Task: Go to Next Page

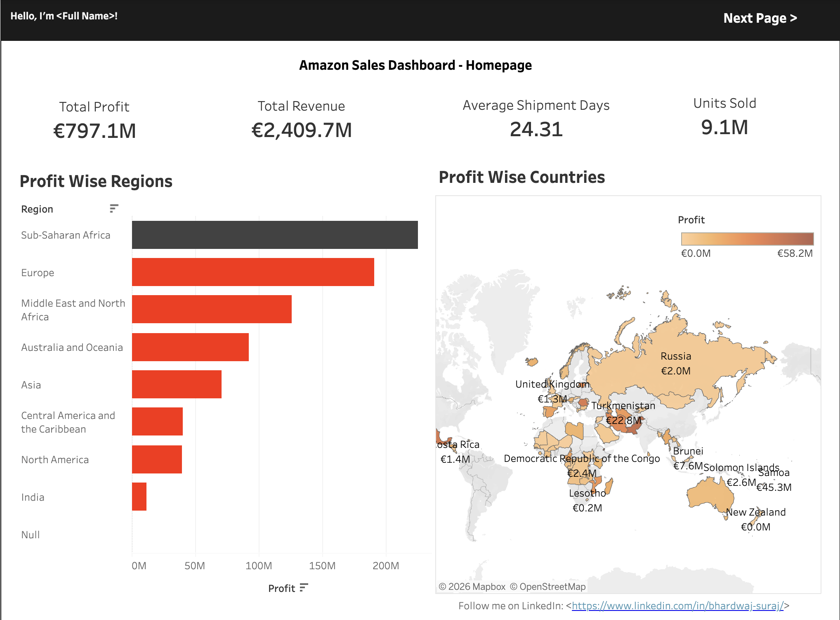Action: (x=760, y=18)
